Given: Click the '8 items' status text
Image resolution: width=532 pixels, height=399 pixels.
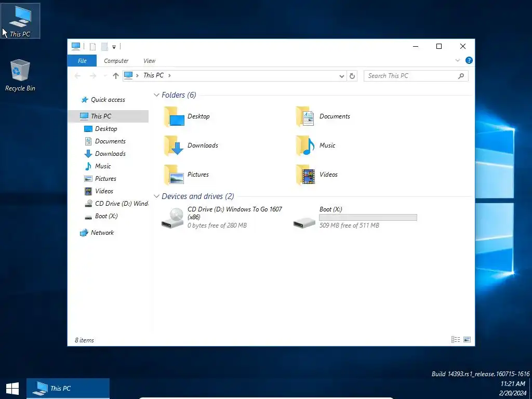Looking at the screenshot, I should click(x=84, y=340).
